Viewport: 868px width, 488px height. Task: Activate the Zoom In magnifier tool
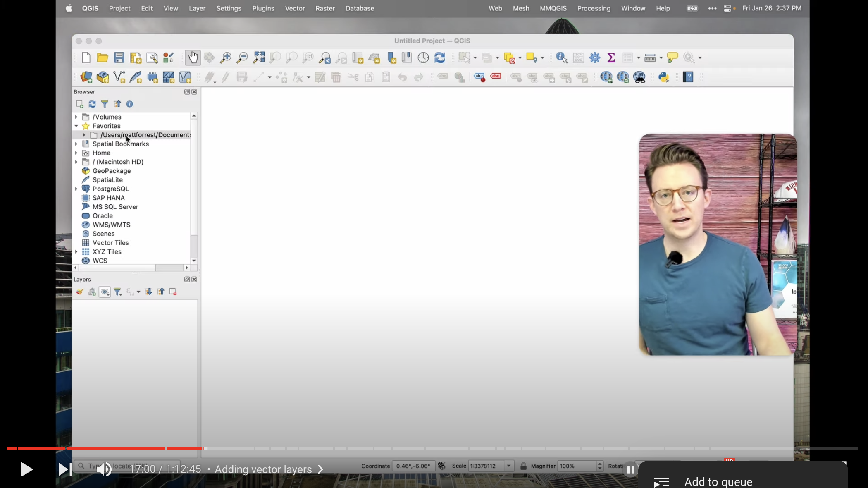point(226,57)
